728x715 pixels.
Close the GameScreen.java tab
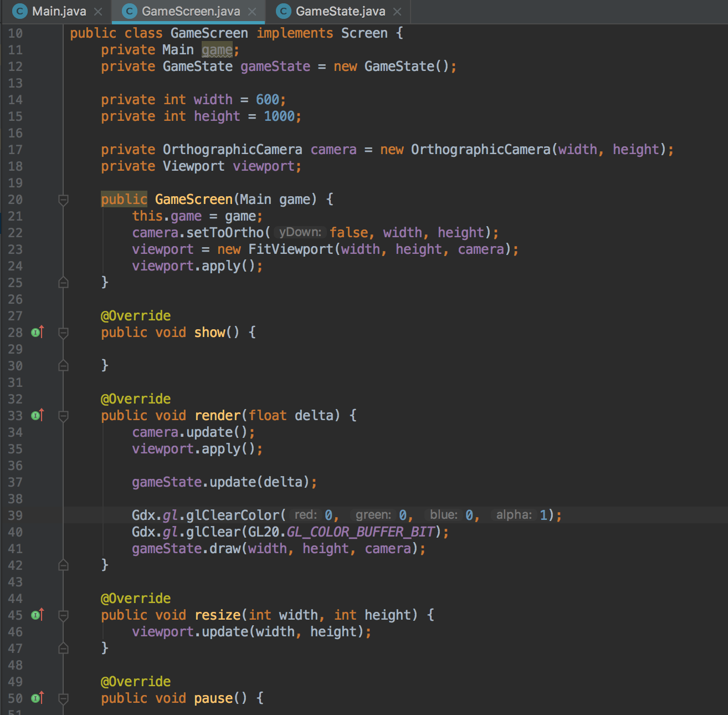pos(252,12)
